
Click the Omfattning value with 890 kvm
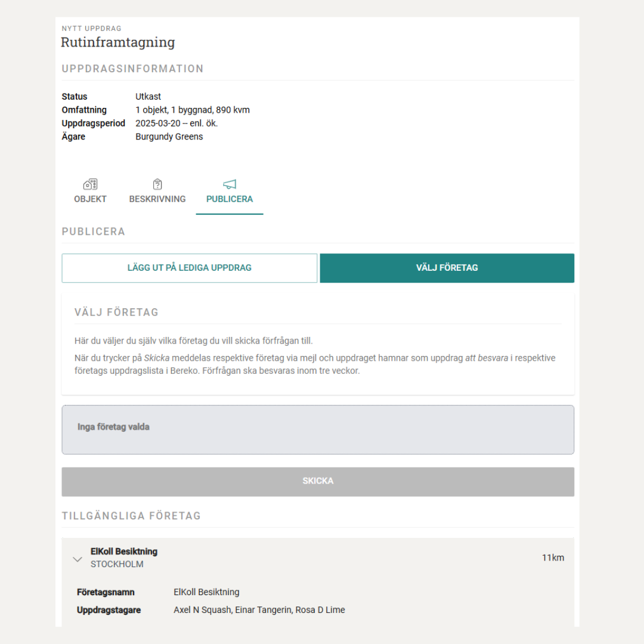tap(193, 110)
